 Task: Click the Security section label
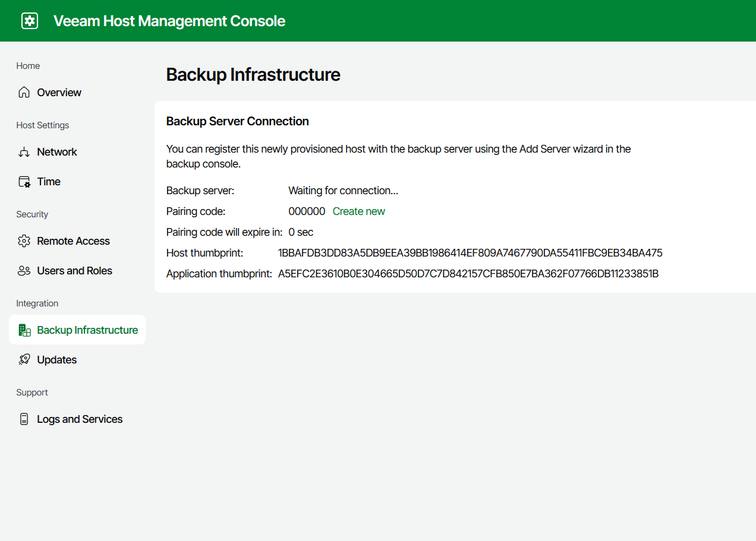tap(32, 214)
